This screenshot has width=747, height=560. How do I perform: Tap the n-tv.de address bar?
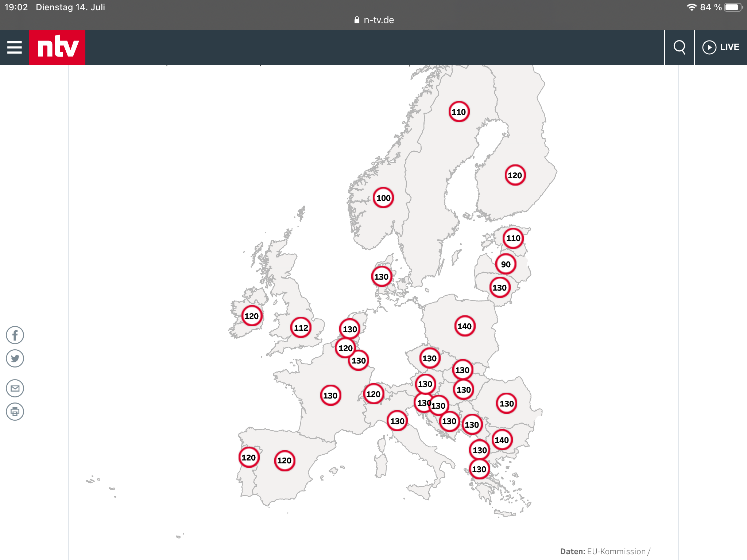tap(373, 20)
